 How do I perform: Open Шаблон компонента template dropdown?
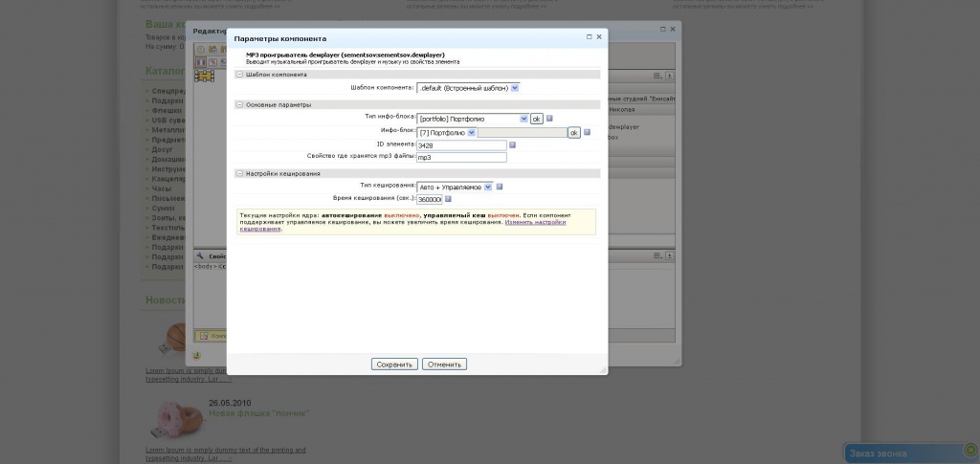point(468,88)
